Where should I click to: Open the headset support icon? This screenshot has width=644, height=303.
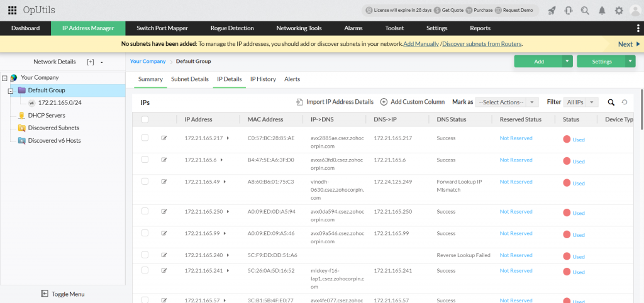[569, 11]
